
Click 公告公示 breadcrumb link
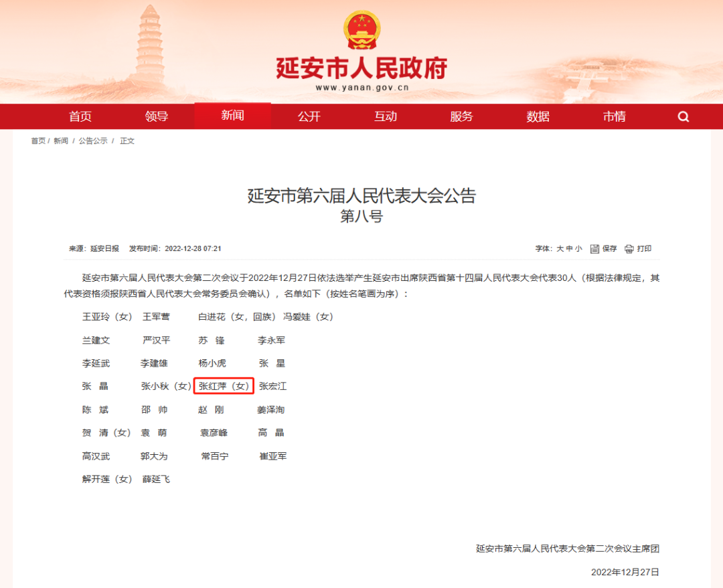pyautogui.click(x=93, y=141)
